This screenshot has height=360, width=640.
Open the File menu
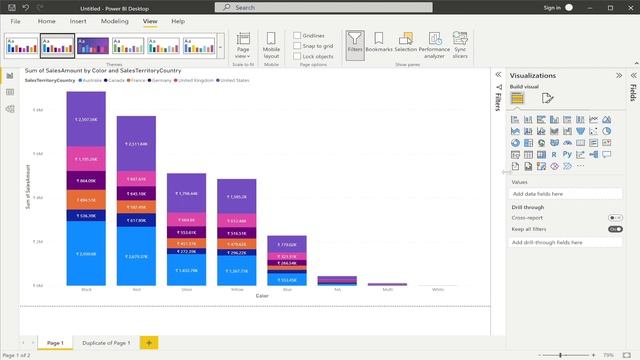[x=16, y=21]
